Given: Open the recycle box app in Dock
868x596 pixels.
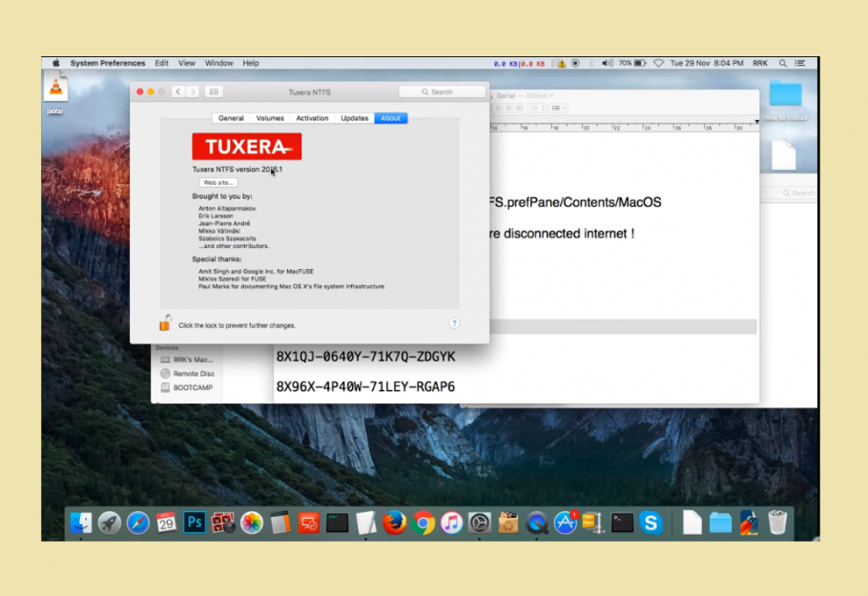Looking at the screenshot, I should click(x=507, y=523).
